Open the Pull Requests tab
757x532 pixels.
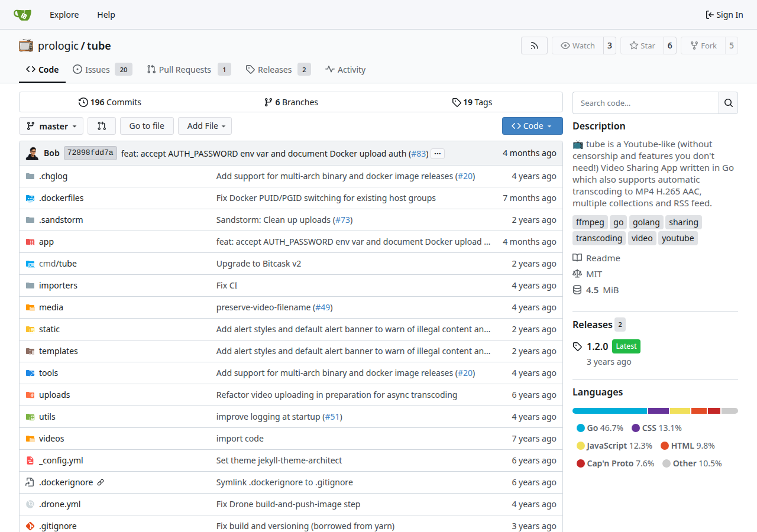(x=189, y=69)
